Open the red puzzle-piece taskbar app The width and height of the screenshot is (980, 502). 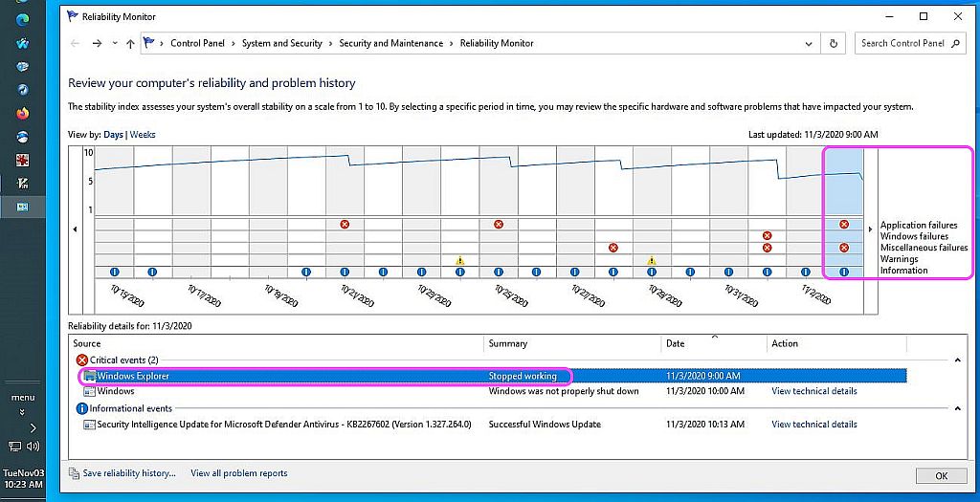[x=23, y=161]
